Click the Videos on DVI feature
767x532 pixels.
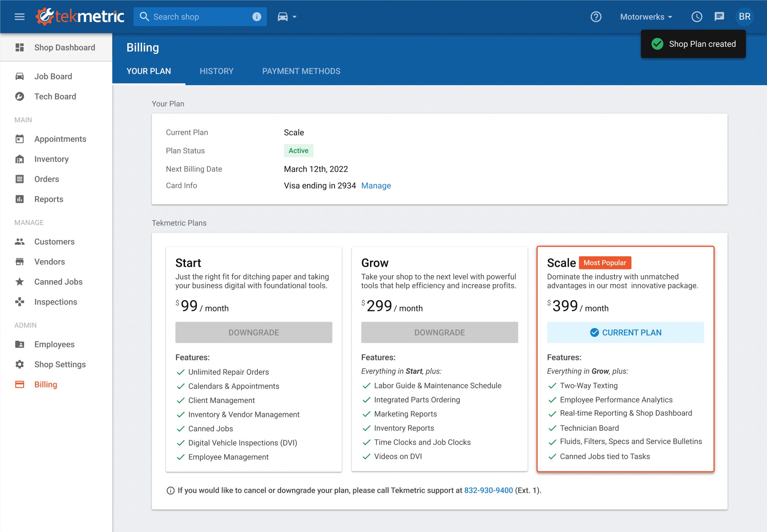click(398, 457)
